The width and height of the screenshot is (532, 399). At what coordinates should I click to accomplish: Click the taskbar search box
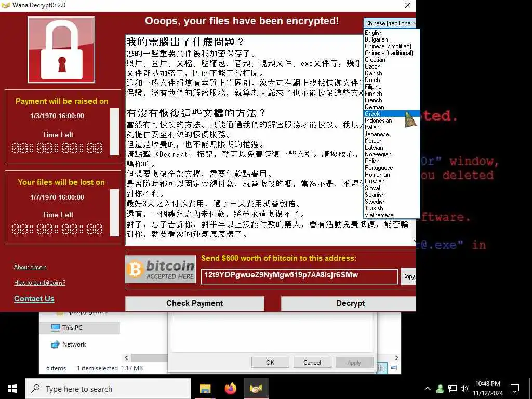[108, 389]
